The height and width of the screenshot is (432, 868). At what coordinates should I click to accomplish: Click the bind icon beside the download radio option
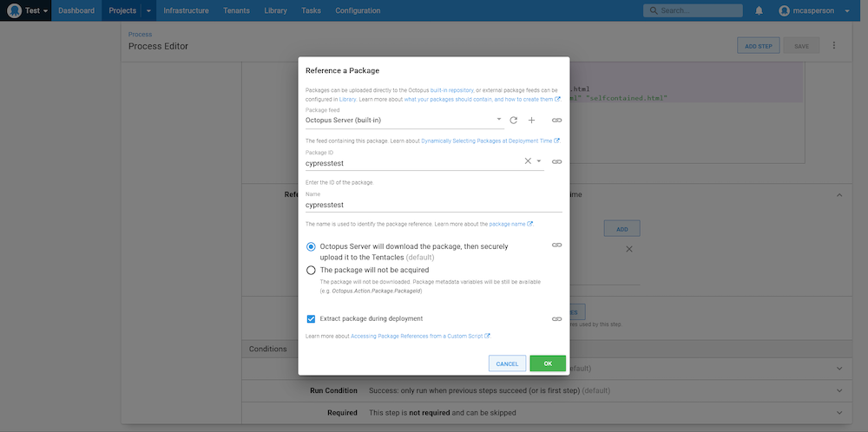[556, 245]
